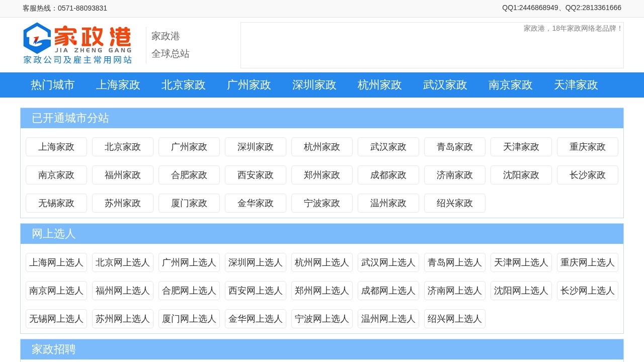Visit the 福州家政 city station
This screenshot has height=362, width=644.
click(x=123, y=175)
